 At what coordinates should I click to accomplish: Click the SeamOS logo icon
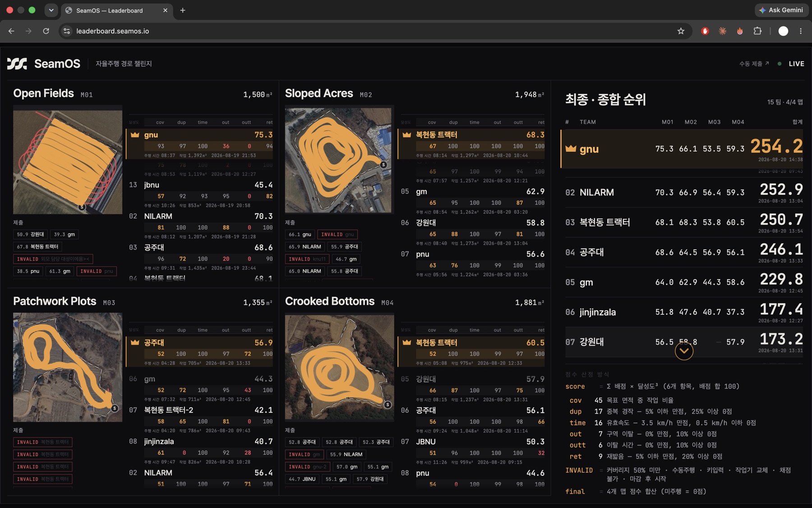click(x=17, y=64)
